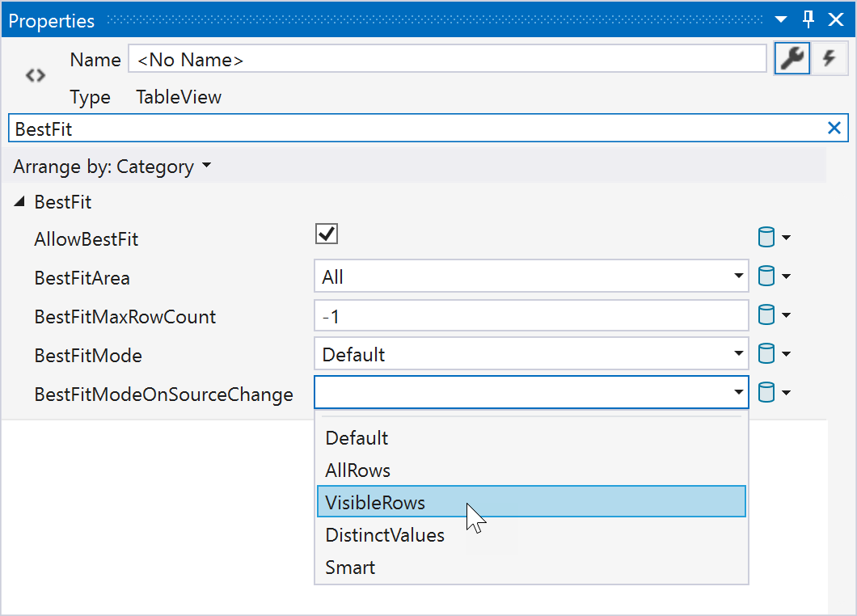Viewport: 857px width, 616px height.
Task: Open the binding marker for BestFitArea
Action: pos(773,277)
